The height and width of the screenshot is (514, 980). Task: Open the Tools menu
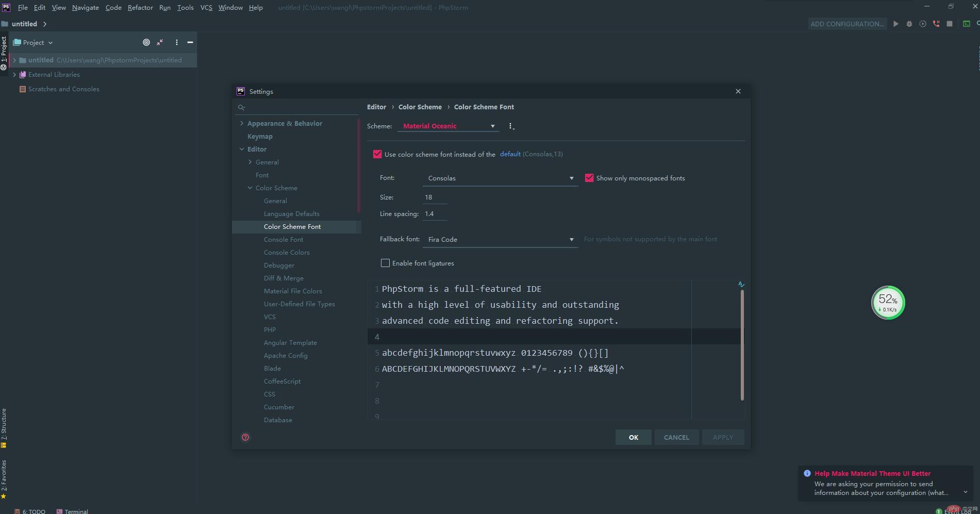pyautogui.click(x=185, y=7)
